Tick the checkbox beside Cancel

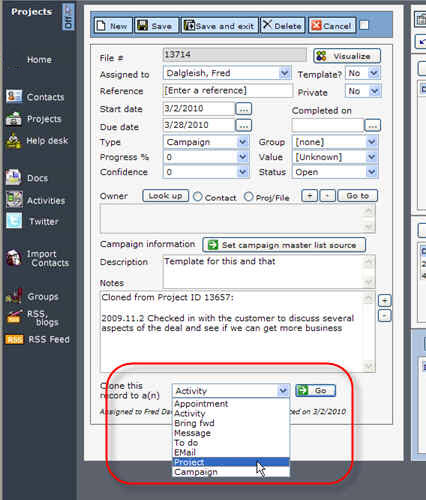tap(364, 25)
